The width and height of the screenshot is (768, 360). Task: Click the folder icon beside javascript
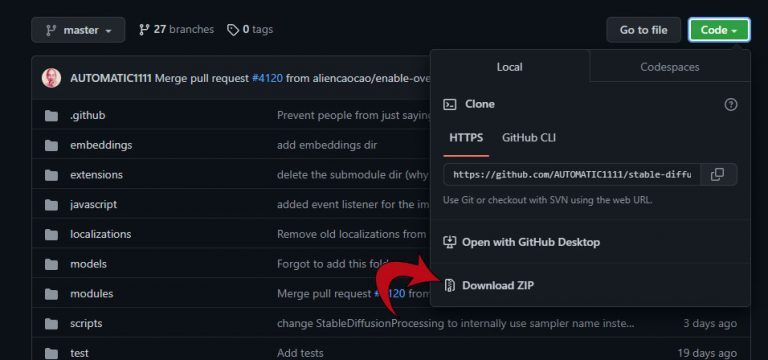(51, 205)
